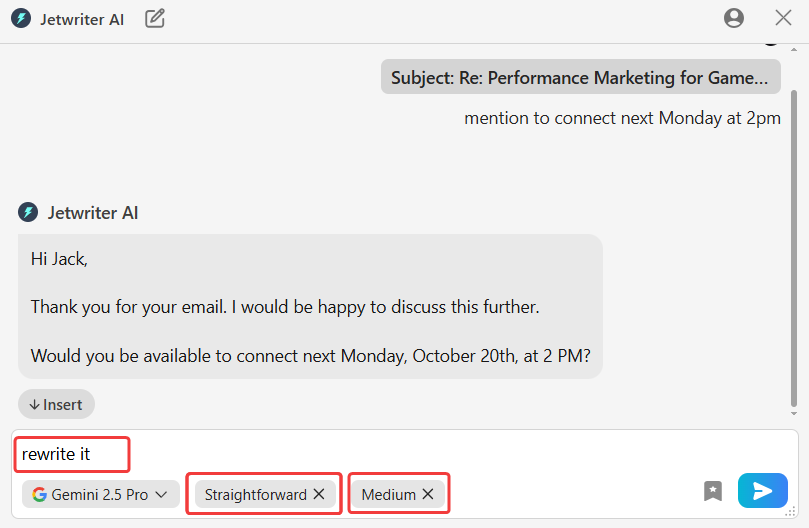Screen dimensions: 809x528
Task: Open the account profile icon
Action: coord(734,18)
